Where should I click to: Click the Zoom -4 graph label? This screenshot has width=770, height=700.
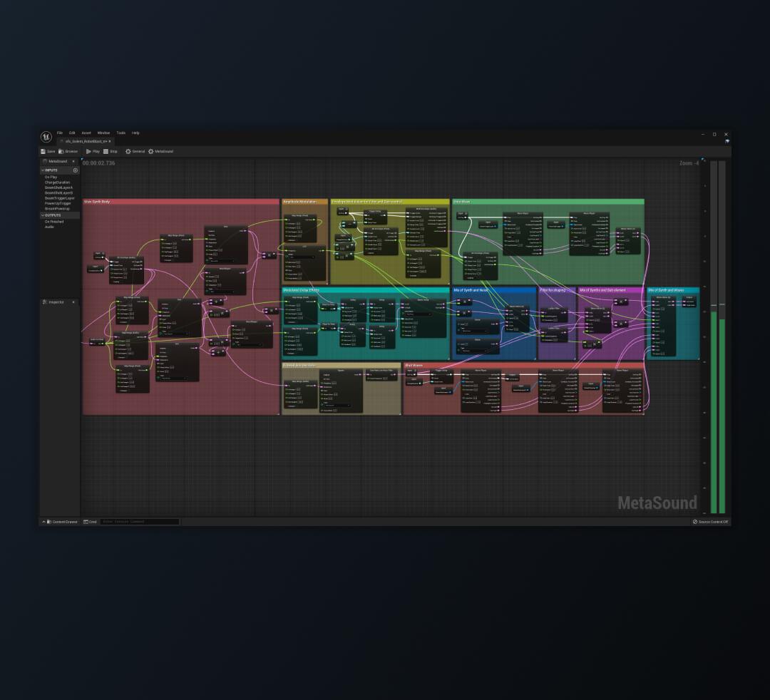pyautogui.click(x=689, y=163)
